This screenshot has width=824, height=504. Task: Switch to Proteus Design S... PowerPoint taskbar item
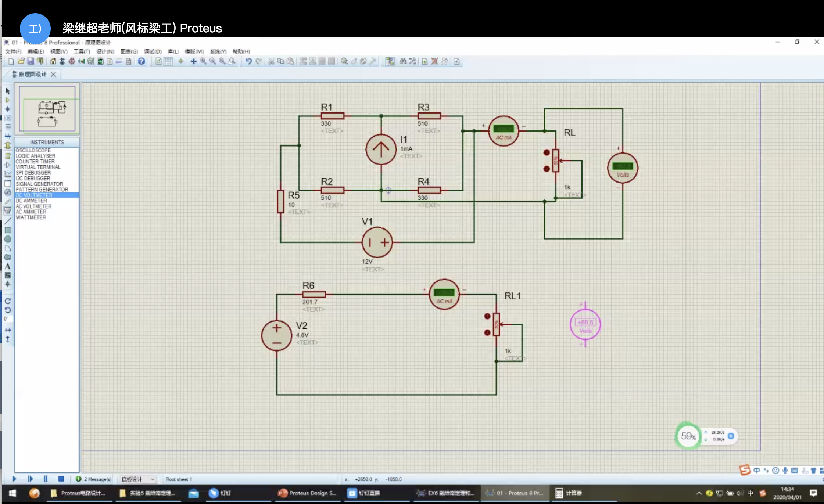click(307, 493)
